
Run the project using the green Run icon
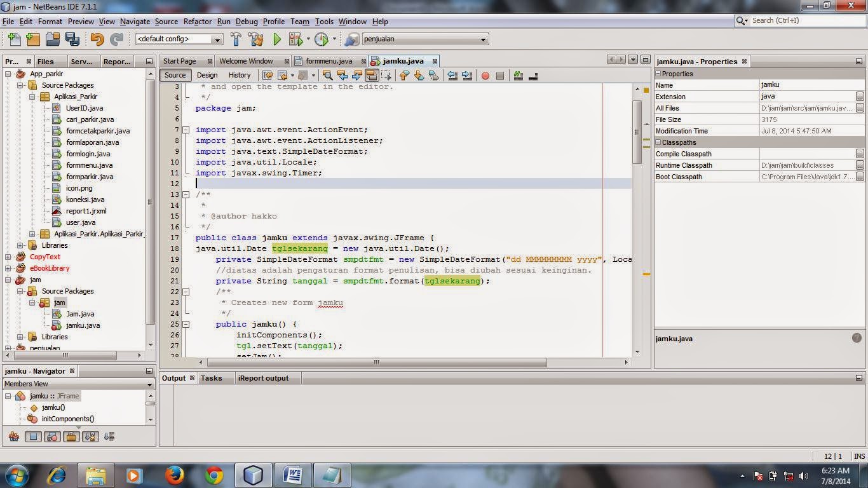276,39
